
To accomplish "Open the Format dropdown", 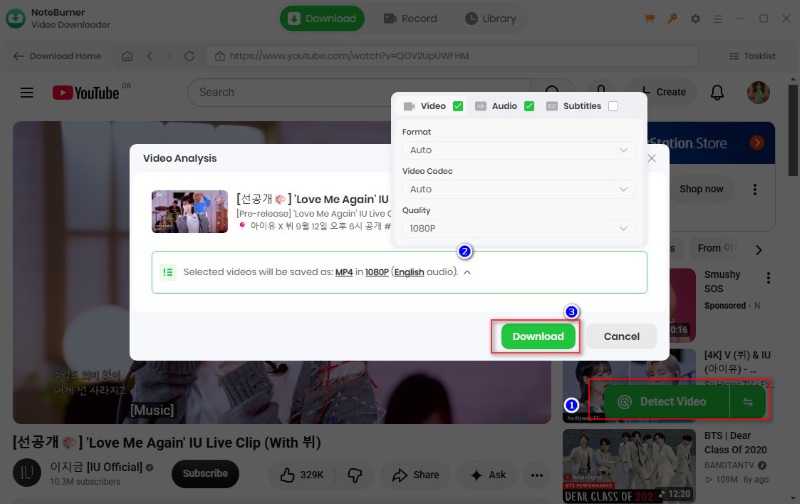I will click(x=519, y=150).
